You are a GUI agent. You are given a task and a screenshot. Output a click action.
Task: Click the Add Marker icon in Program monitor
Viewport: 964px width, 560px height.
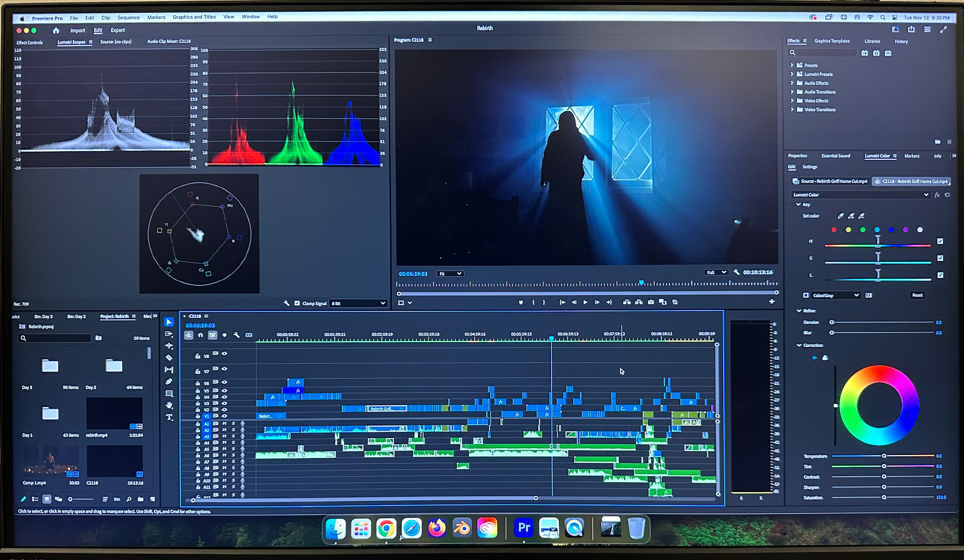521,302
